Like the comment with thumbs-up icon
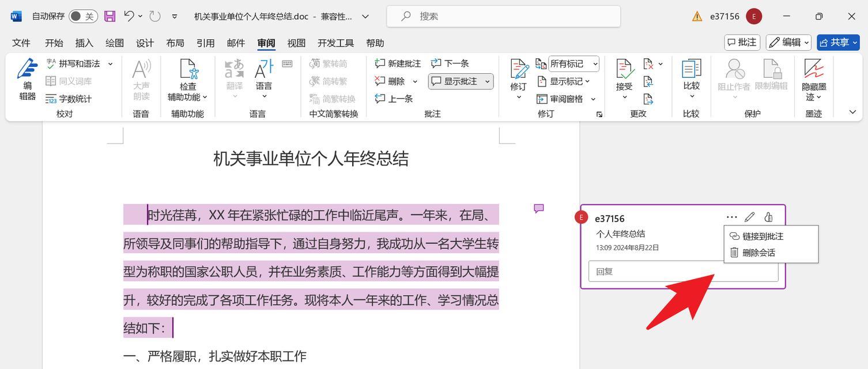Image resolution: width=868 pixels, height=369 pixels. click(x=768, y=217)
